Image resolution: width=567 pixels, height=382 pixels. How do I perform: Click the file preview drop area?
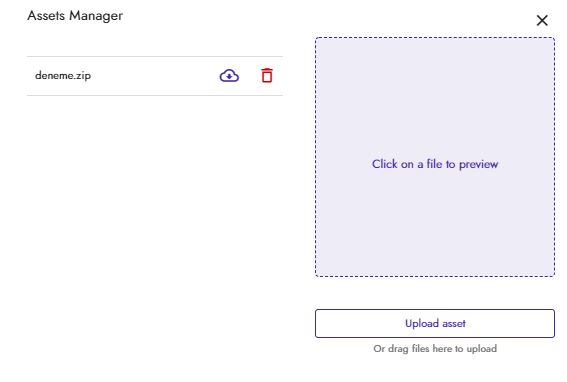point(435,157)
